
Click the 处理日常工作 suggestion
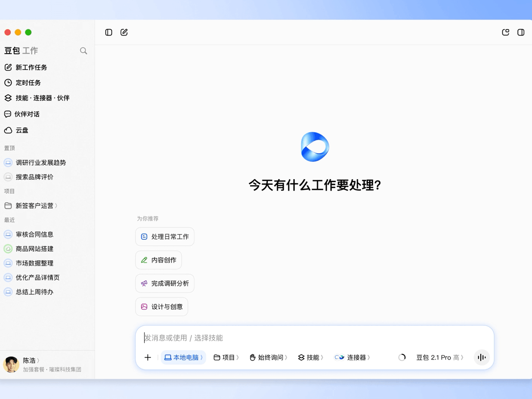(x=165, y=237)
